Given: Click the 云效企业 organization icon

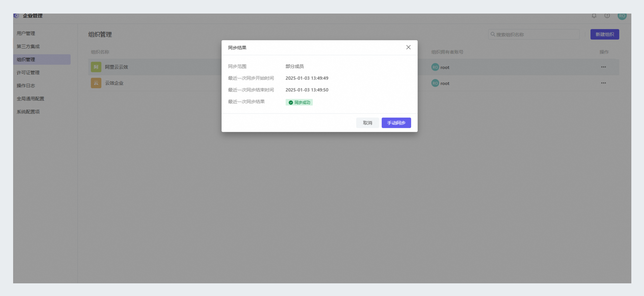Looking at the screenshot, I should [95, 83].
